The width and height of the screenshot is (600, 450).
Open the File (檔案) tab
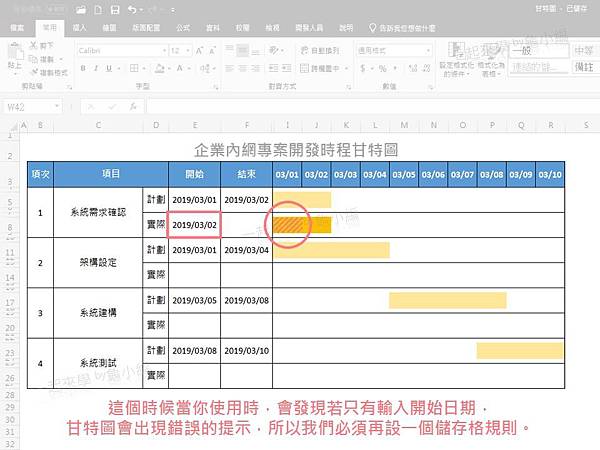[x=17, y=28]
